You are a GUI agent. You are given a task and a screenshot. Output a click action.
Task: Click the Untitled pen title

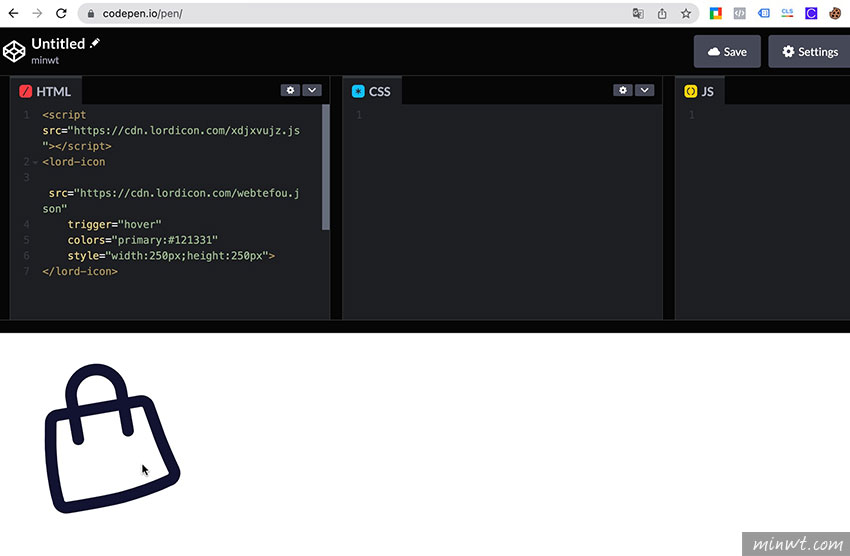click(x=58, y=43)
